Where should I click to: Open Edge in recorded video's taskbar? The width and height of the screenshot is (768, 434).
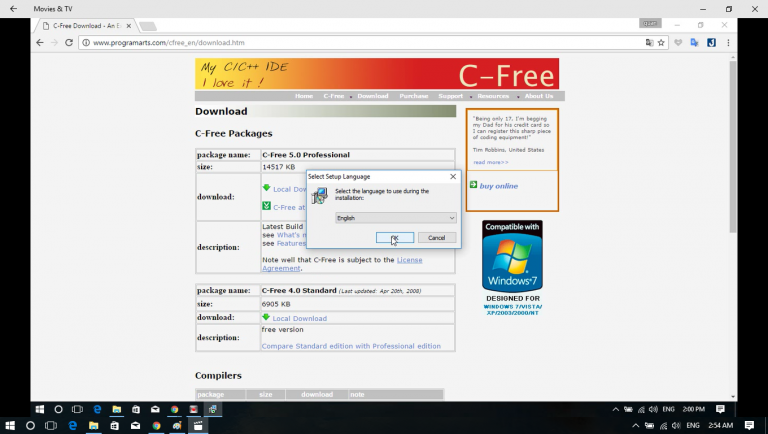[97, 409]
